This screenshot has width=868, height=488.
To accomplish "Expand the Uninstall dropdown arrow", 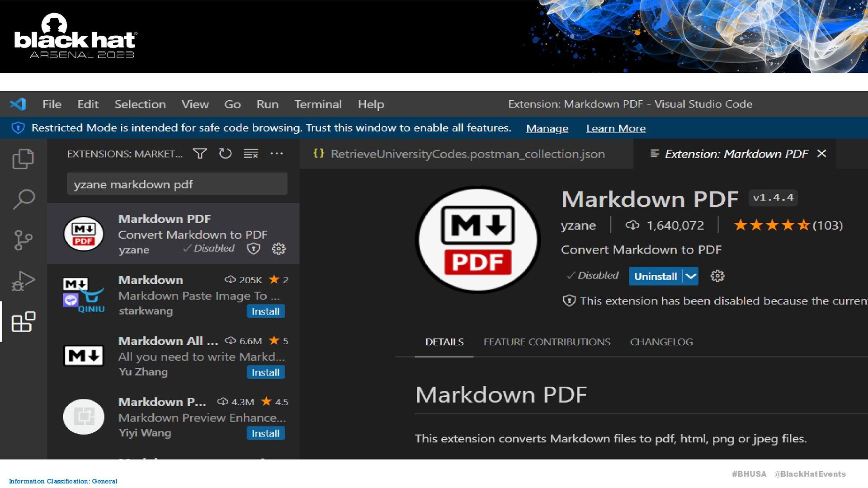I will (x=691, y=276).
